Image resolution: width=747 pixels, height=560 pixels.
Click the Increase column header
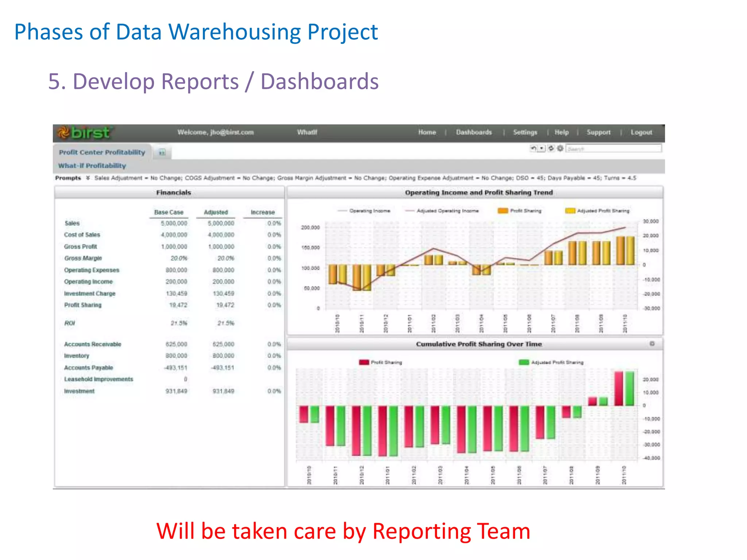pyautogui.click(x=263, y=212)
